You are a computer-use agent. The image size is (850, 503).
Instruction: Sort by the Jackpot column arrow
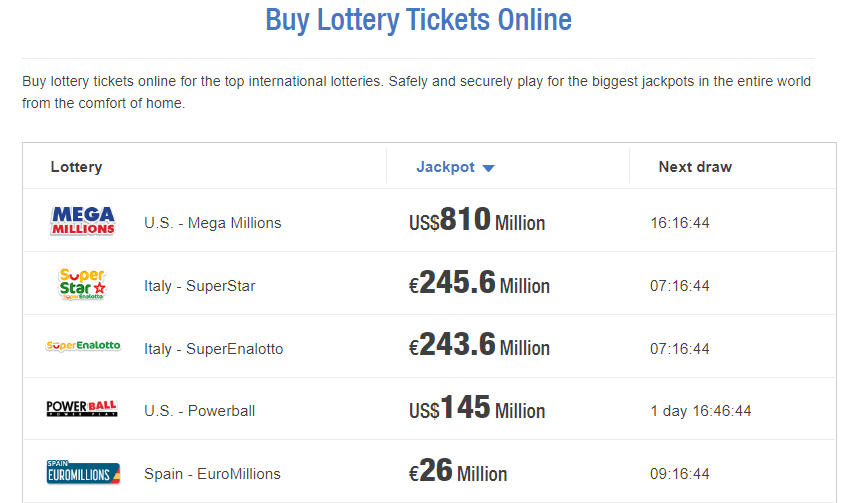point(488,168)
